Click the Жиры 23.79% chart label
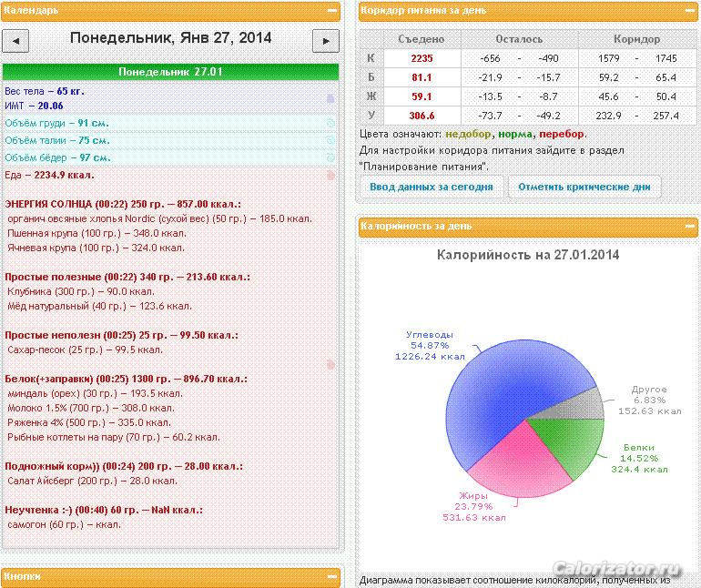Image resolution: width=701 pixels, height=588 pixels. (474, 507)
